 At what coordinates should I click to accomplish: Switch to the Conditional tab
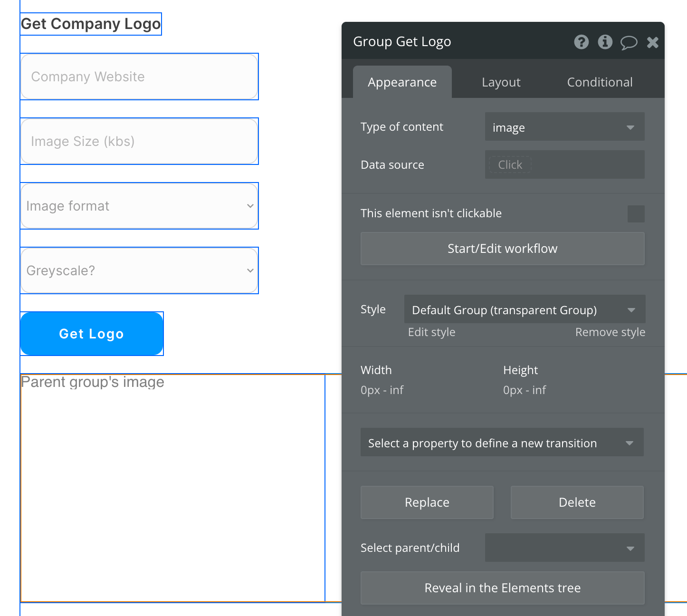[600, 82]
